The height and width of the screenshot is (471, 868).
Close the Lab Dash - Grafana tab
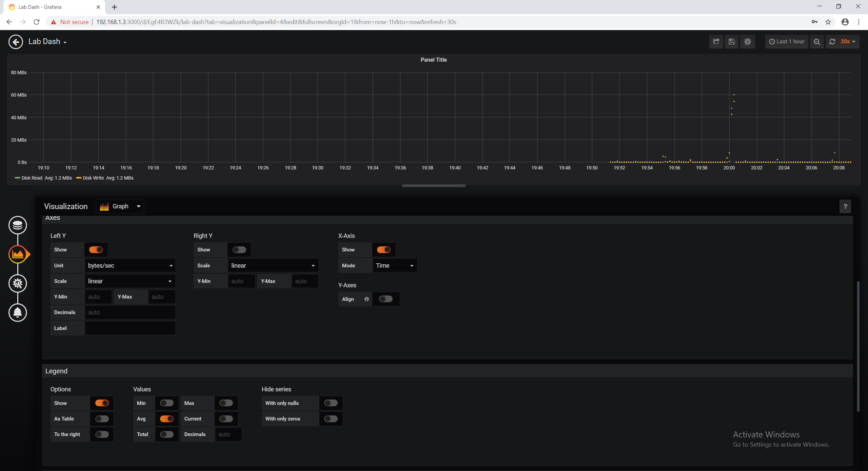(98, 7)
